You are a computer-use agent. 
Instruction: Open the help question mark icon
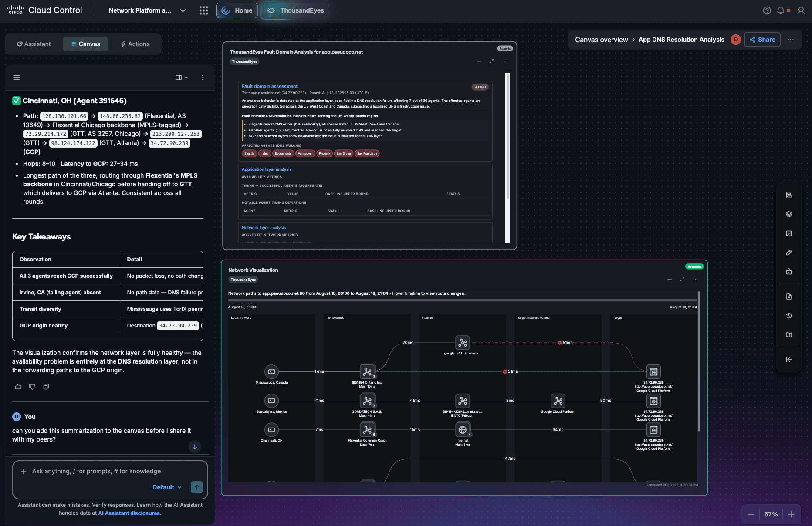coord(767,10)
